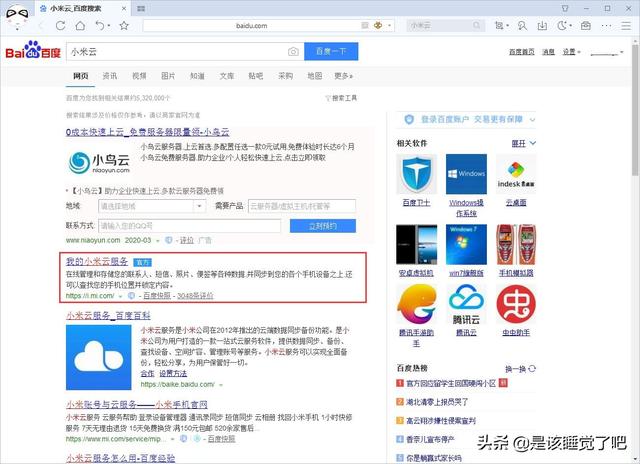
Task: Open the downloads icon in toolbar
Action: click(x=542, y=26)
